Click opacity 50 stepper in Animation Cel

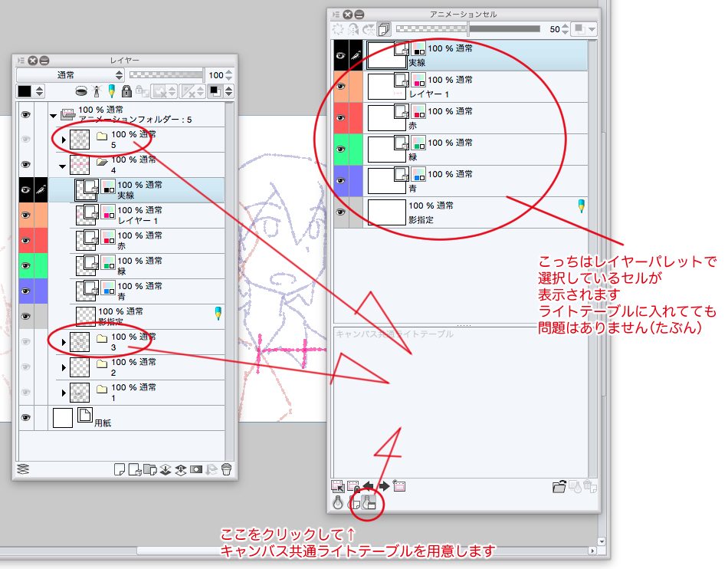click(x=565, y=29)
